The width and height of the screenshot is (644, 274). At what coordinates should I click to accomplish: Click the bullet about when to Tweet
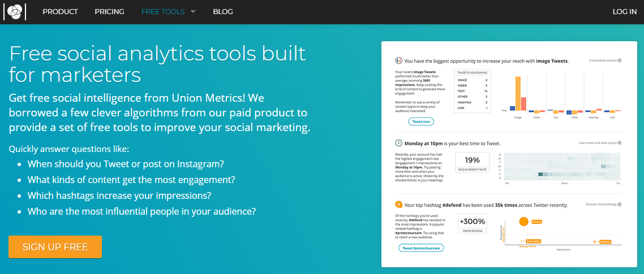(x=126, y=164)
